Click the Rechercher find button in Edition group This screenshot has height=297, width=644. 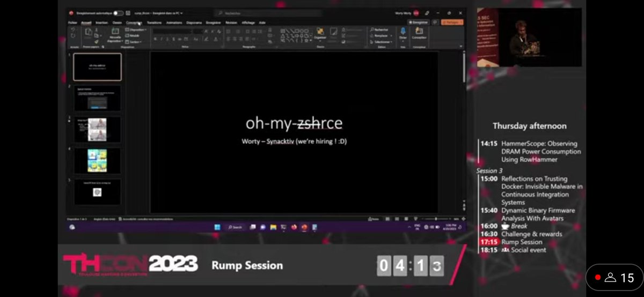click(x=379, y=29)
